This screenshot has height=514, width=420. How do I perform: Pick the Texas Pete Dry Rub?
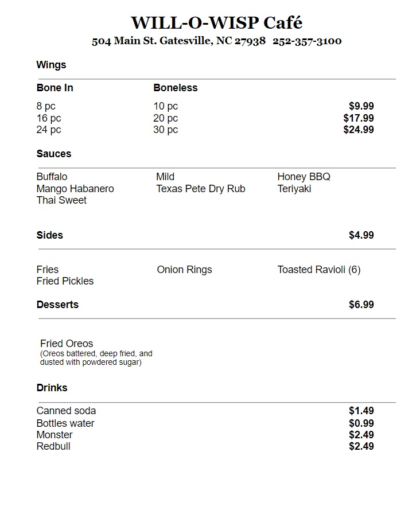pos(200,189)
